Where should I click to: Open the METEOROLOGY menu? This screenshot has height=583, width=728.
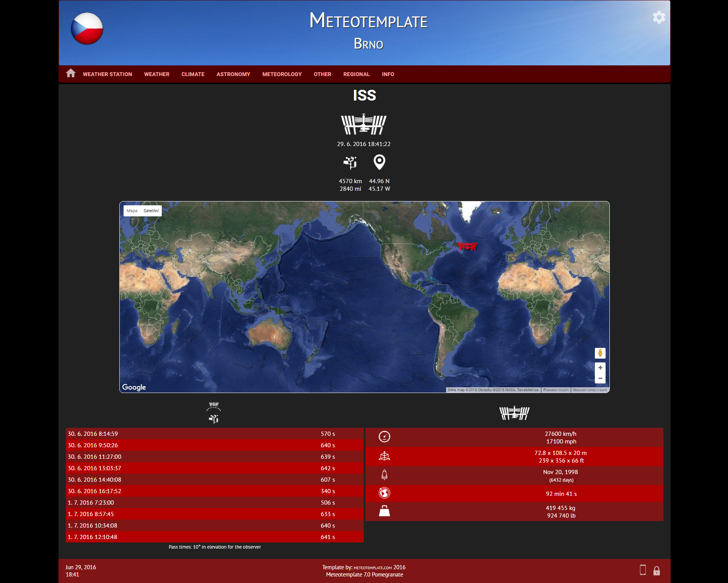[282, 74]
